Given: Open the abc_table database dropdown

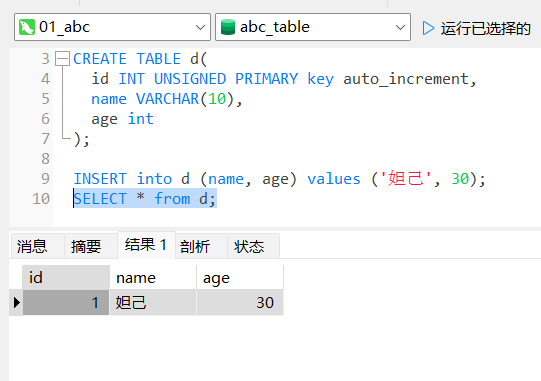Looking at the screenshot, I should (313, 27).
